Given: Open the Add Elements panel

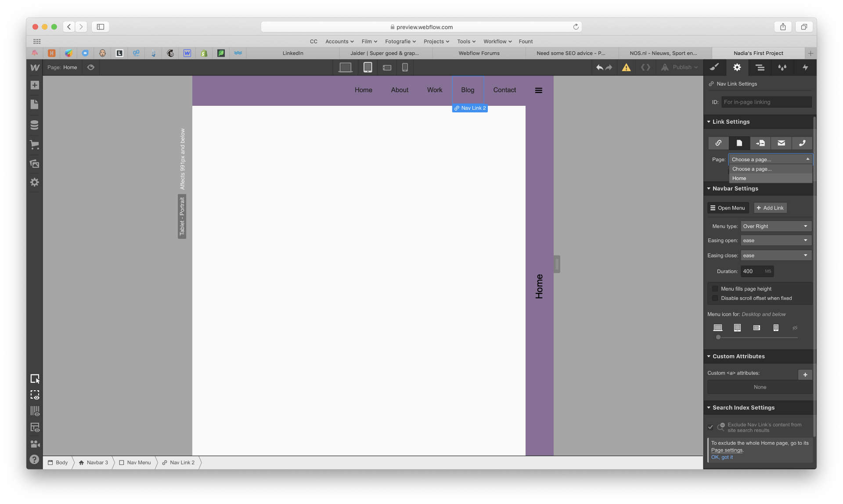Looking at the screenshot, I should [x=35, y=85].
